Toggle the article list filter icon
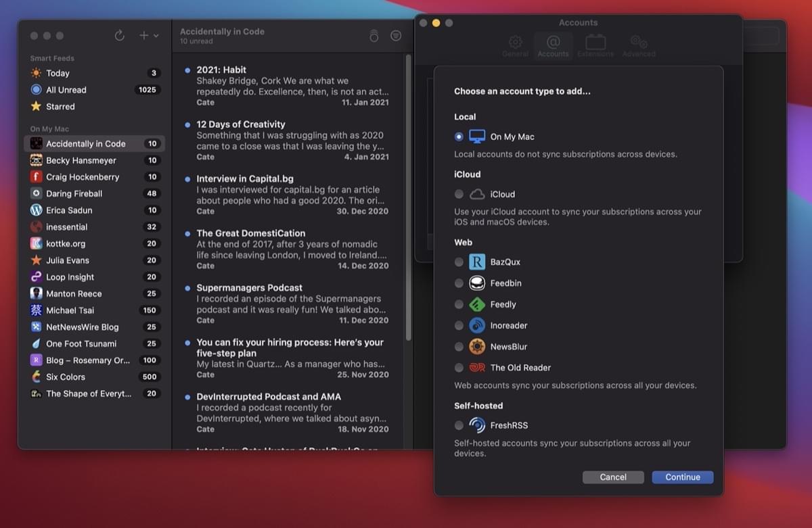812x528 pixels. pyautogui.click(x=396, y=35)
